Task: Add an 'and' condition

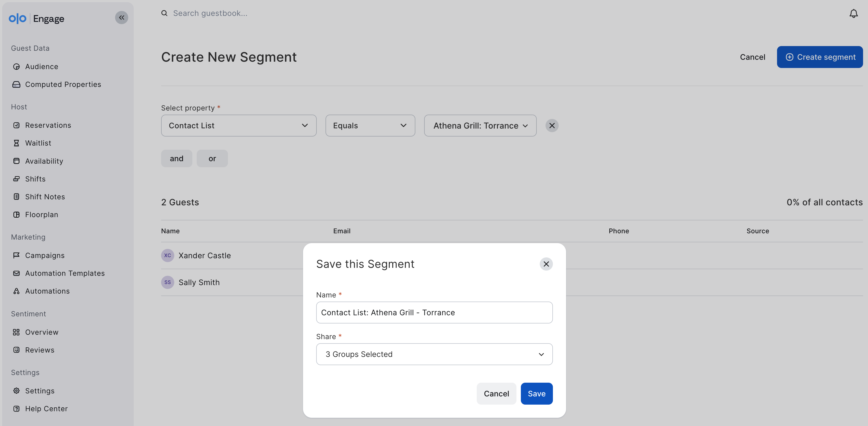Action: (176, 158)
